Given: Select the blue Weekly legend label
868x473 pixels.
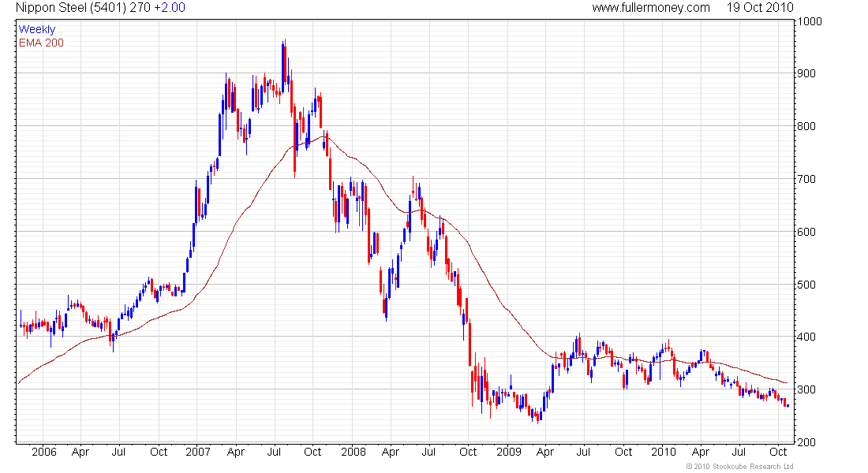Looking at the screenshot, I should point(37,29).
